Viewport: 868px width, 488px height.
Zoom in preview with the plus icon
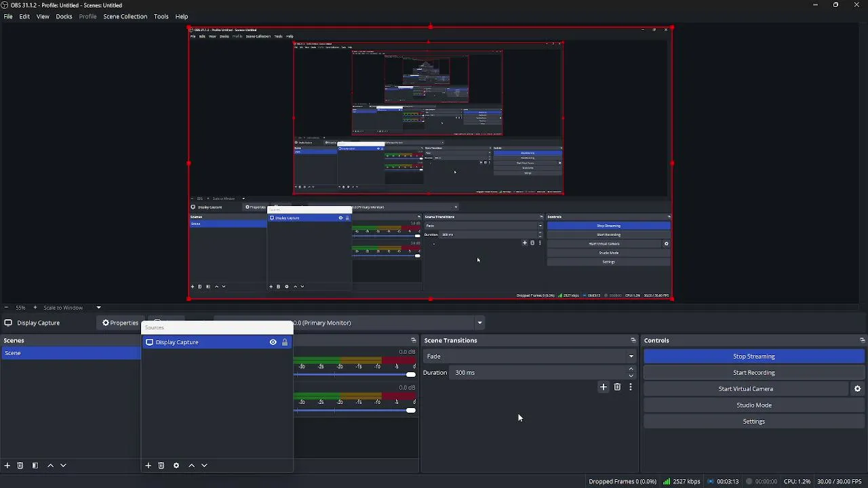pyautogui.click(x=35, y=308)
